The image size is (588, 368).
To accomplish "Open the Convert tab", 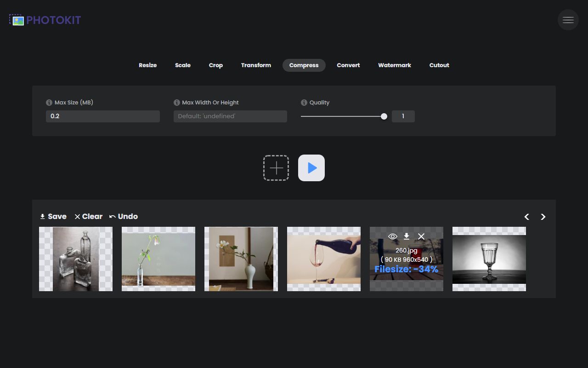I will 348,65.
